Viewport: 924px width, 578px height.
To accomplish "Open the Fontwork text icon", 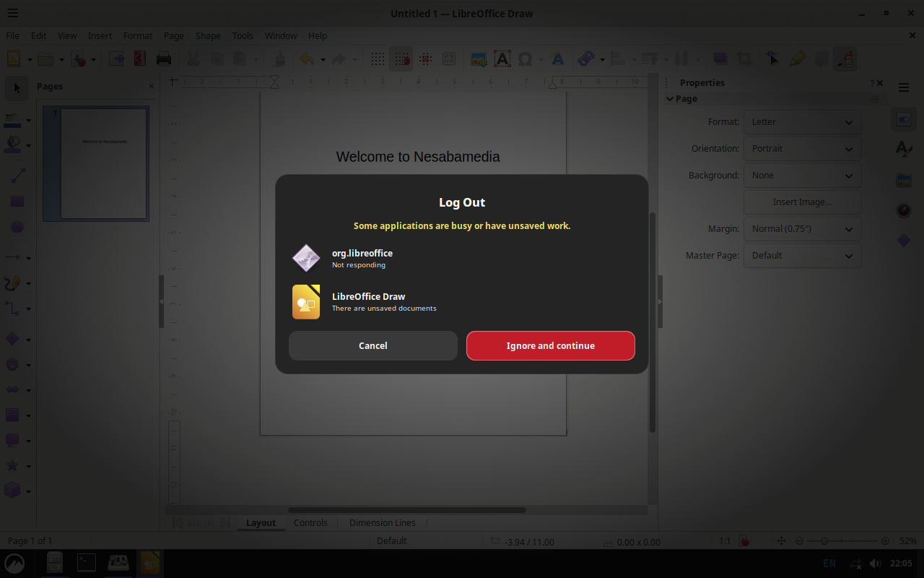I will pos(557,59).
